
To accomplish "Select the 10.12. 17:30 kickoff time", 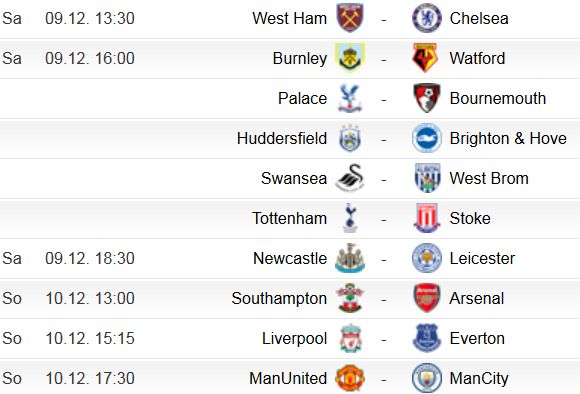I will [x=90, y=378].
